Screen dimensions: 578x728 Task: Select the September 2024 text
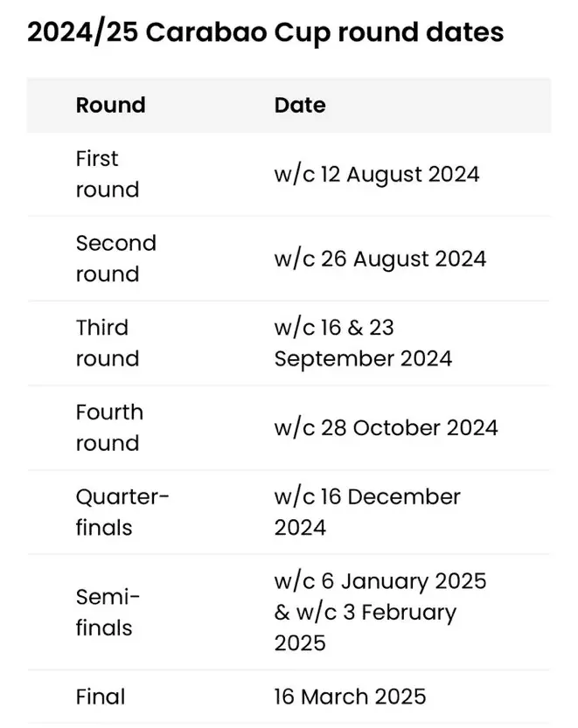click(363, 358)
